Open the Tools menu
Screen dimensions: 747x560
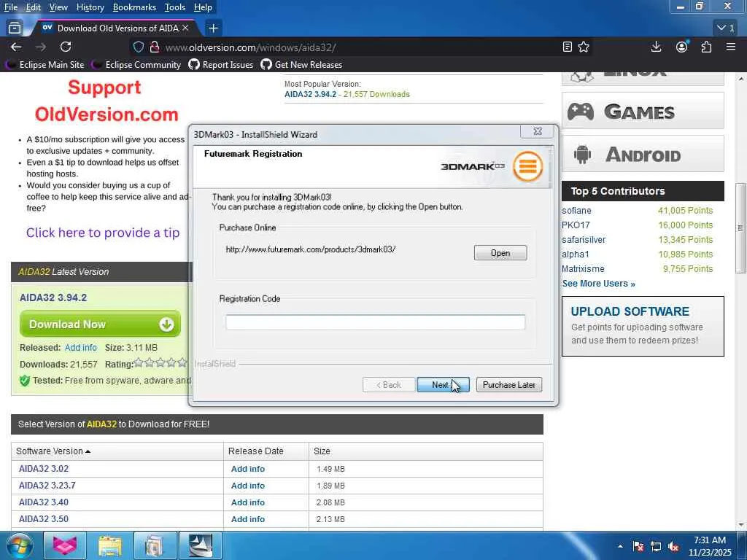coord(174,7)
